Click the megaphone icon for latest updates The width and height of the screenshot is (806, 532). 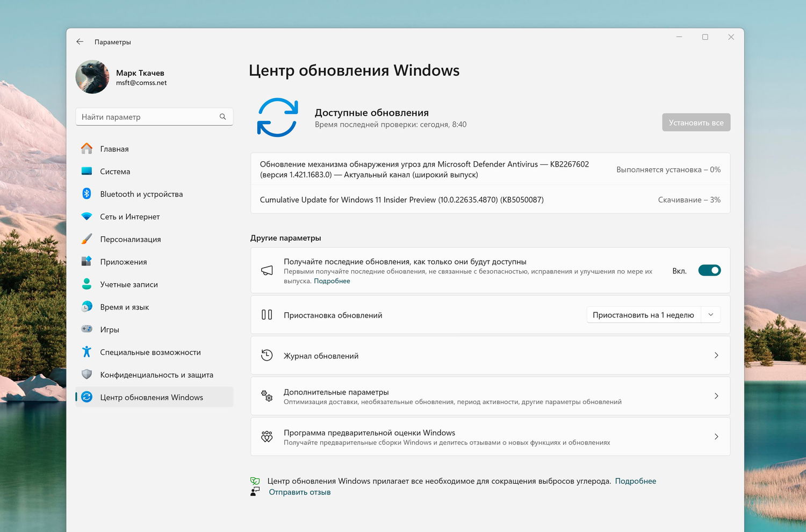267,270
